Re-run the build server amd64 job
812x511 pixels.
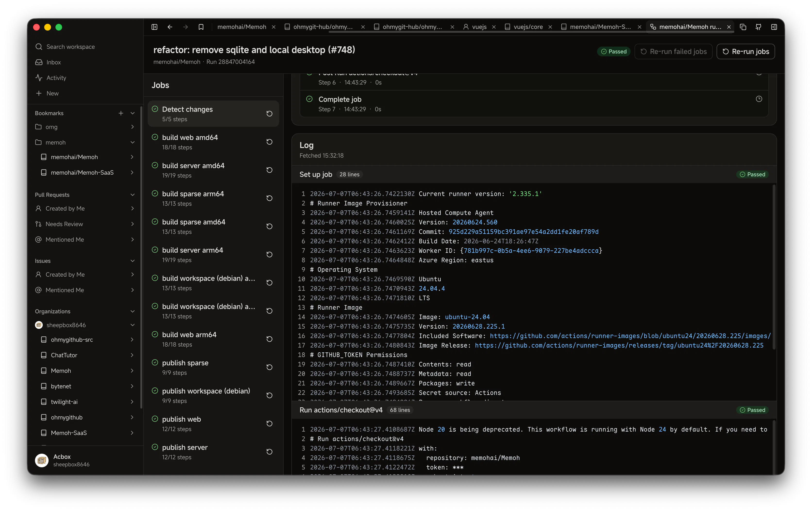[270, 170]
